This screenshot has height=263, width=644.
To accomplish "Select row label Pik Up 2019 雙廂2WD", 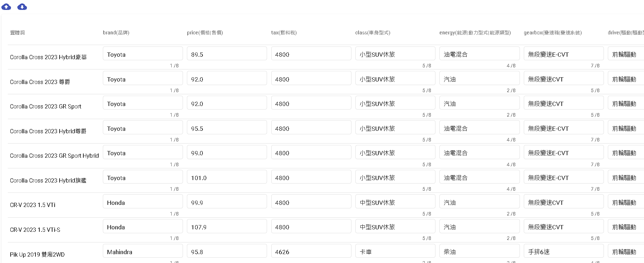I will point(37,254).
